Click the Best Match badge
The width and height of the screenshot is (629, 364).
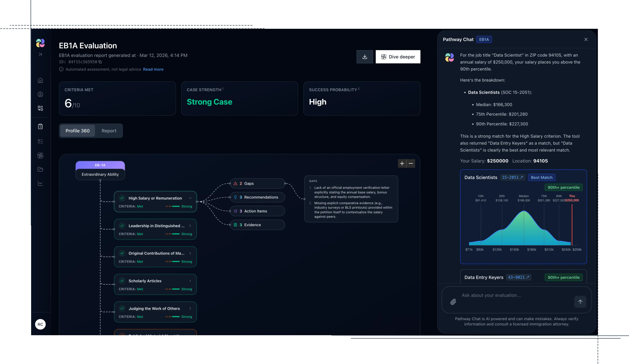click(x=541, y=177)
